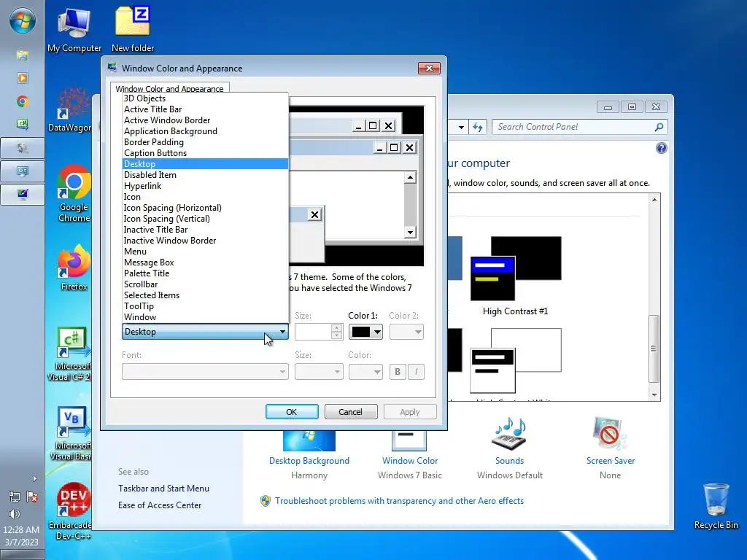This screenshot has width=747, height=560.
Task: Choose Active Title Bar in list
Action: tap(205, 109)
